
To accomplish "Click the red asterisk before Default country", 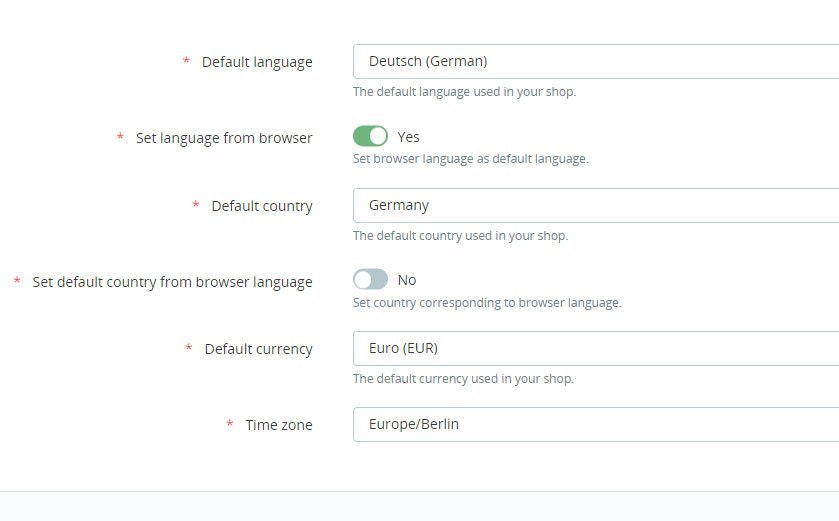I will [196, 204].
